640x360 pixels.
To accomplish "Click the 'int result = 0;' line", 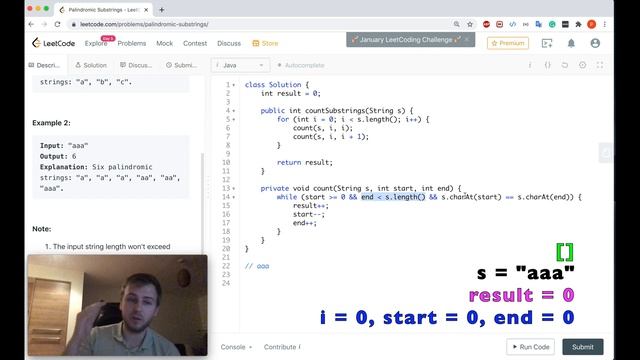I will 291,93.
